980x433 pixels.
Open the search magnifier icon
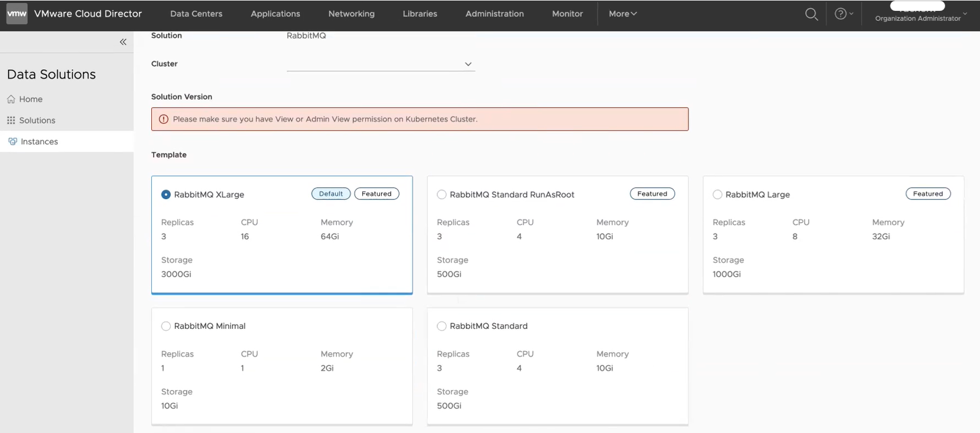coord(811,14)
